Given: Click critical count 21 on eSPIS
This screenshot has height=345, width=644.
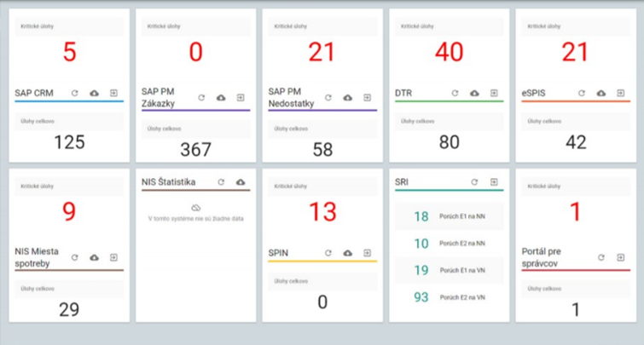Looking at the screenshot, I should 576,52.
